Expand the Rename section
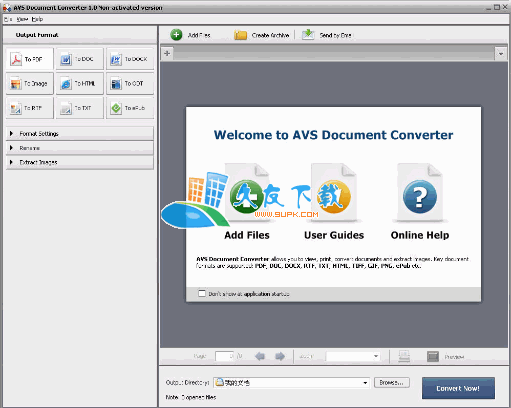Image resolution: width=511 pixels, height=408 pixels. (x=80, y=148)
